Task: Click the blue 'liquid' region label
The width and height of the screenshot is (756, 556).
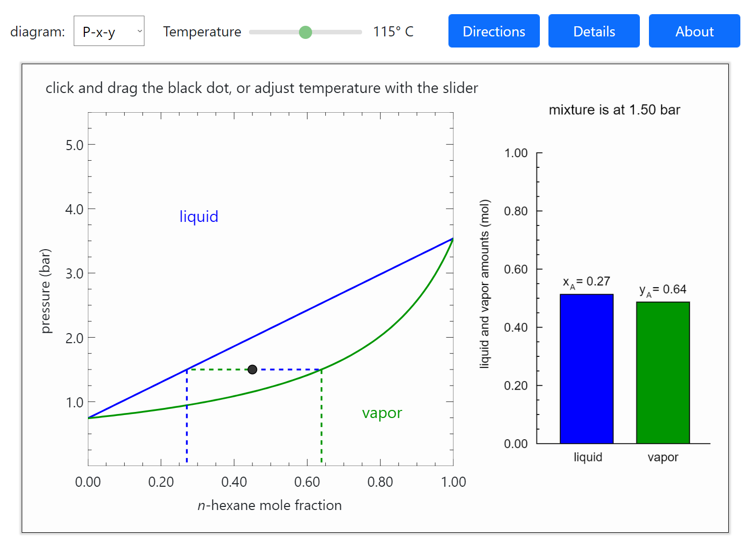Action: (199, 216)
